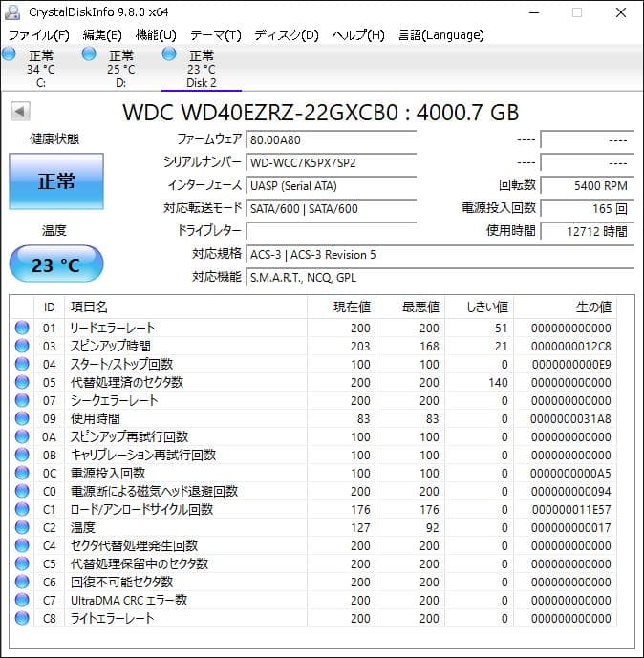Click the firmware field 80.00A80
644x658 pixels.
pyautogui.click(x=332, y=139)
